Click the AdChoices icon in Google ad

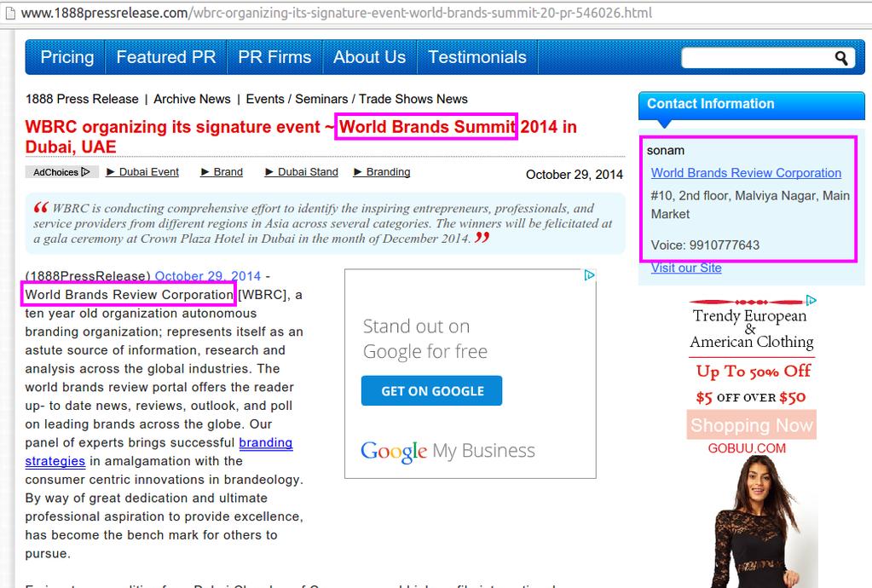tap(589, 275)
